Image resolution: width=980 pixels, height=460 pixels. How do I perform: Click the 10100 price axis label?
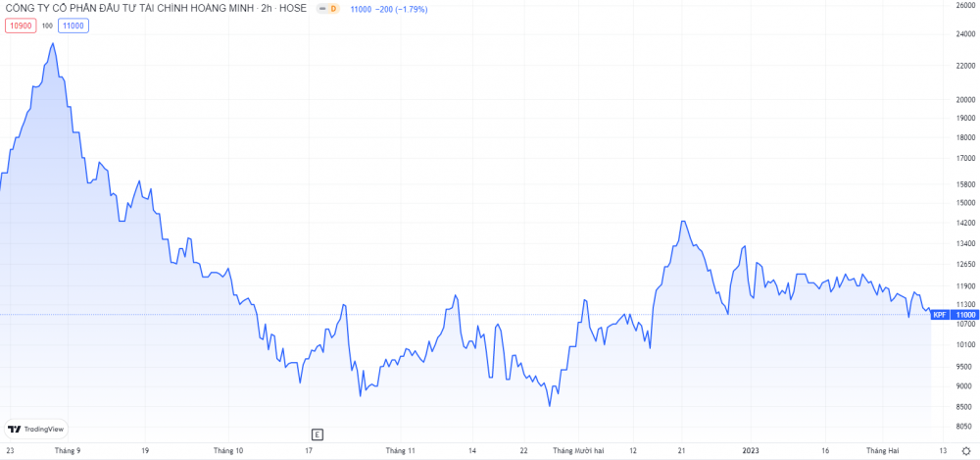point(965,345)
